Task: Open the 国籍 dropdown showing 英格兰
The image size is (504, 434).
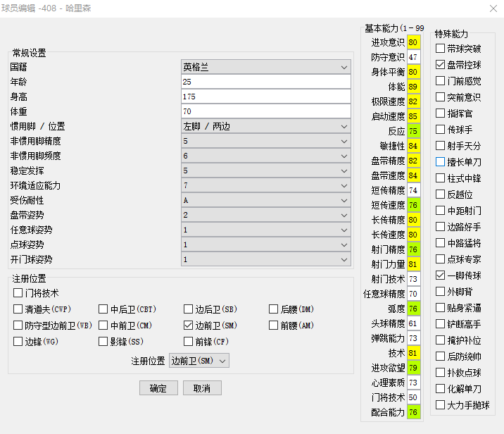Action: pyautogui.click(x=266, y=67)
